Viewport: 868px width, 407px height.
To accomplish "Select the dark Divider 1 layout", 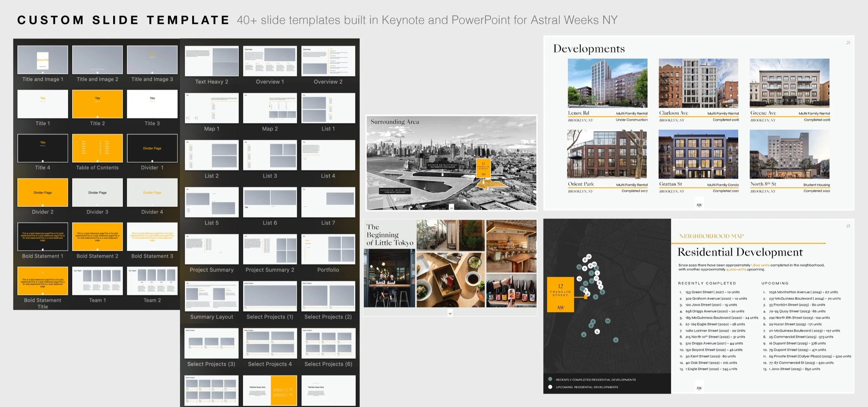I will tap(152, 148).
